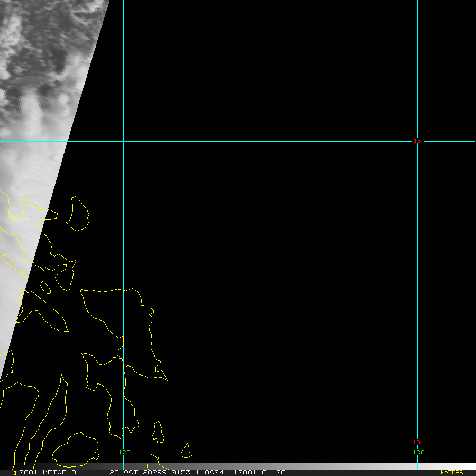Image resolution: width=476 pixels, height=476 pixels.
Task: Click the red latitude 10 label
Action: pyautogui.click(x=417, y=442)
